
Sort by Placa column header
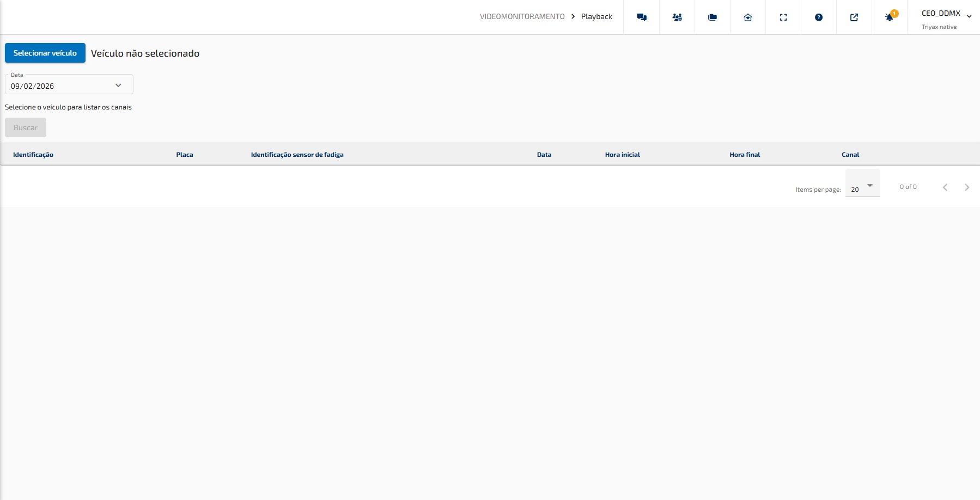[x=185, y=155]
